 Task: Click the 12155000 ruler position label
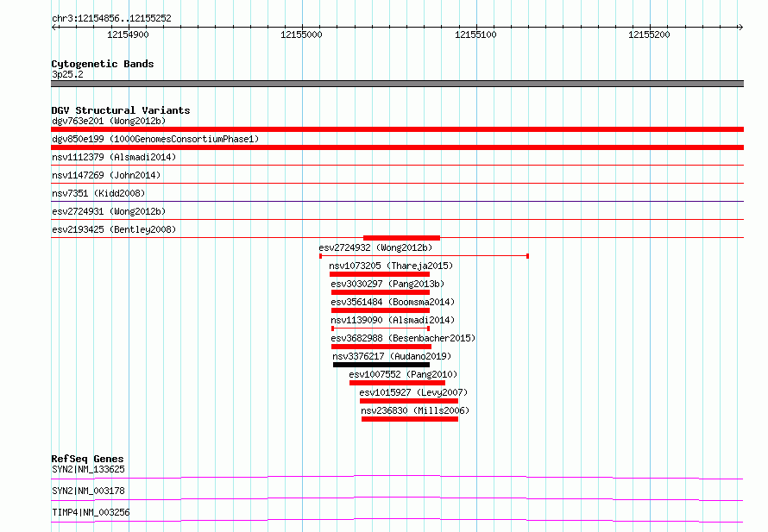[x=301, y=34]
